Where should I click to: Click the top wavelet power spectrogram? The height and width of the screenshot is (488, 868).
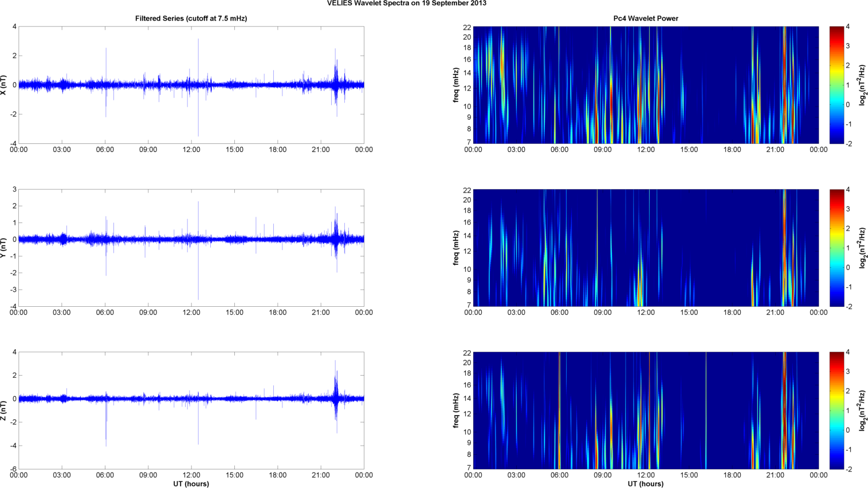645,85
